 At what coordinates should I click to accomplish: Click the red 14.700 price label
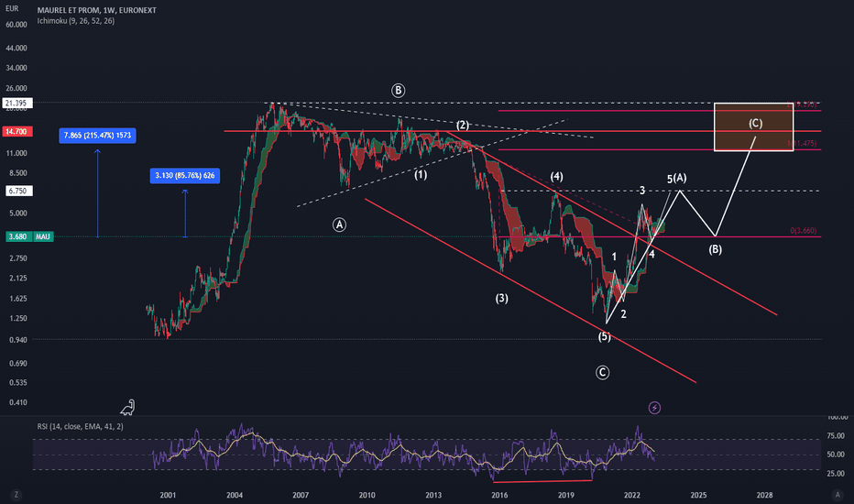[17, 131]
